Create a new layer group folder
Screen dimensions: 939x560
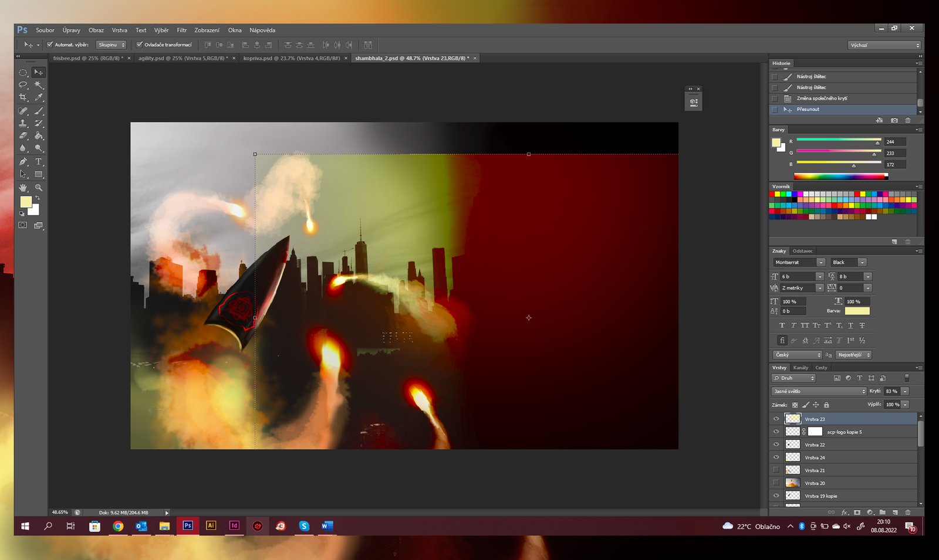tap(882, 512)
